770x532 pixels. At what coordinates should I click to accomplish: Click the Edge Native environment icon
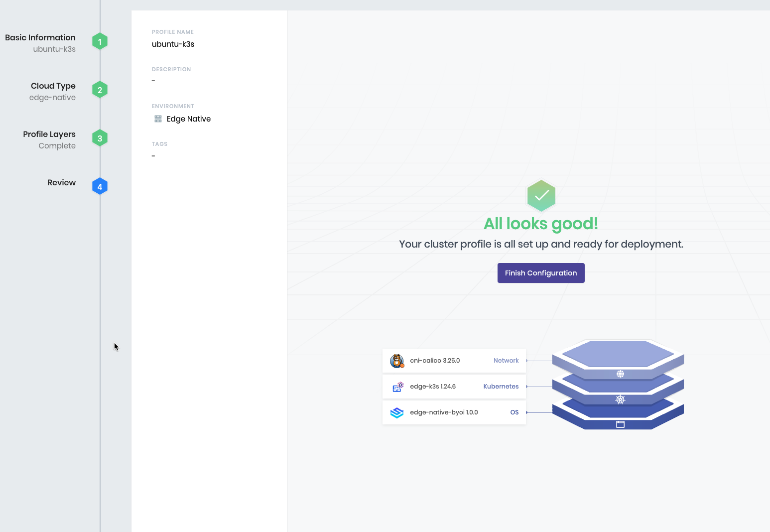coord(158,119)
